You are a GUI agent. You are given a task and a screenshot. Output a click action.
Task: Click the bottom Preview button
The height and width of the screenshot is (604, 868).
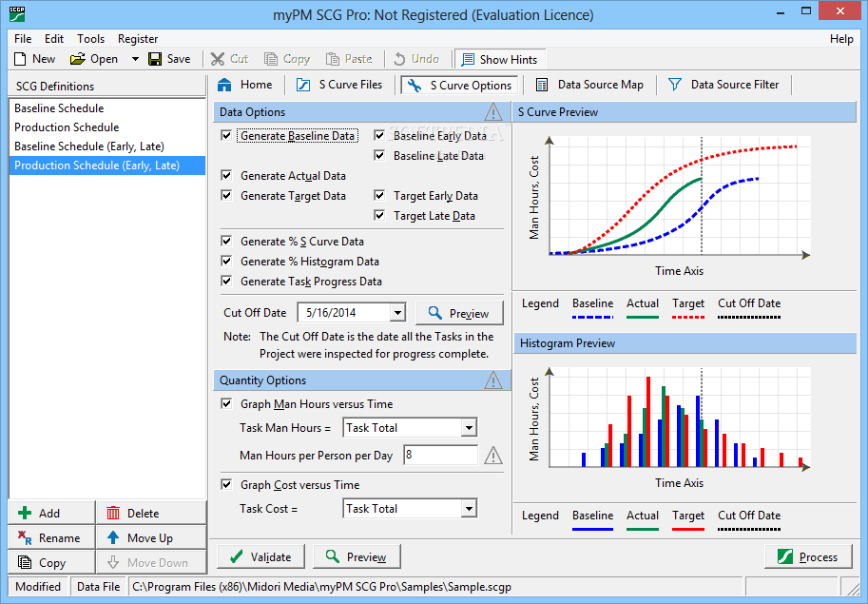357,557
